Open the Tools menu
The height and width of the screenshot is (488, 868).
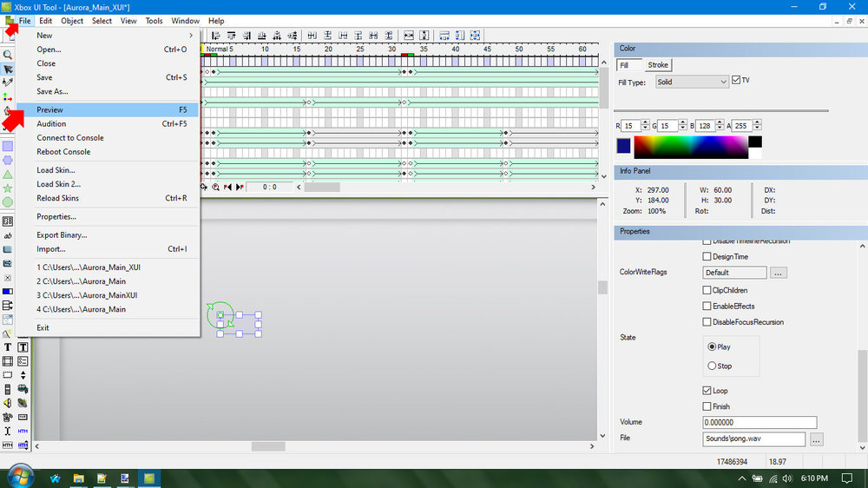154,21
